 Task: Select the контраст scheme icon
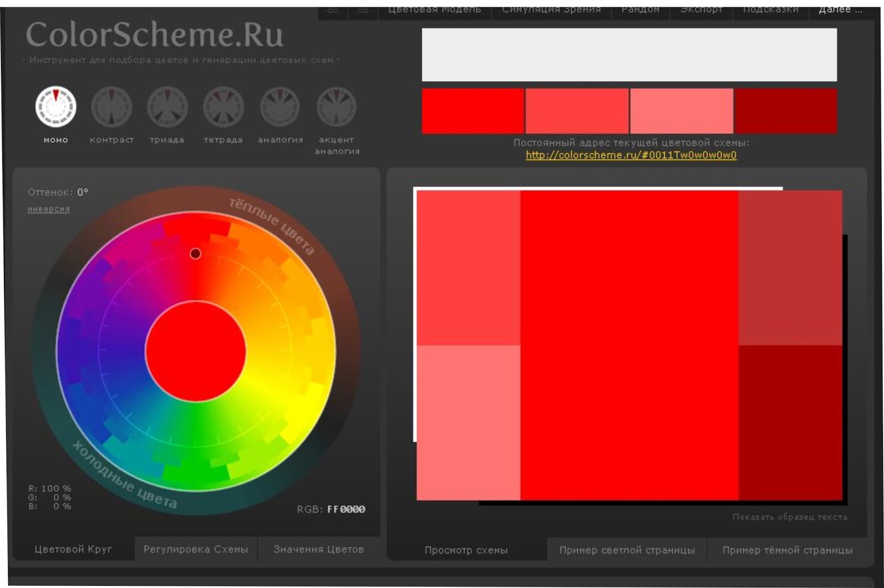click(112, 107)
